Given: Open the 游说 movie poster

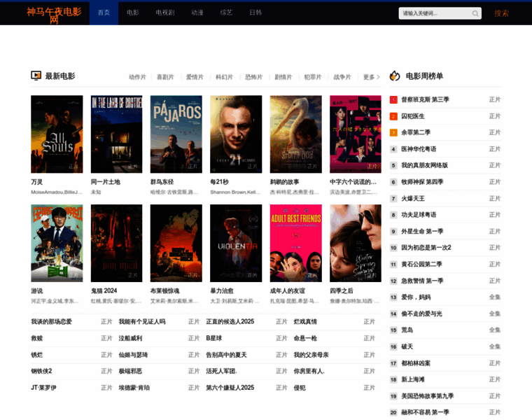Looking at the screenshot, I should (x=57, y=243).
